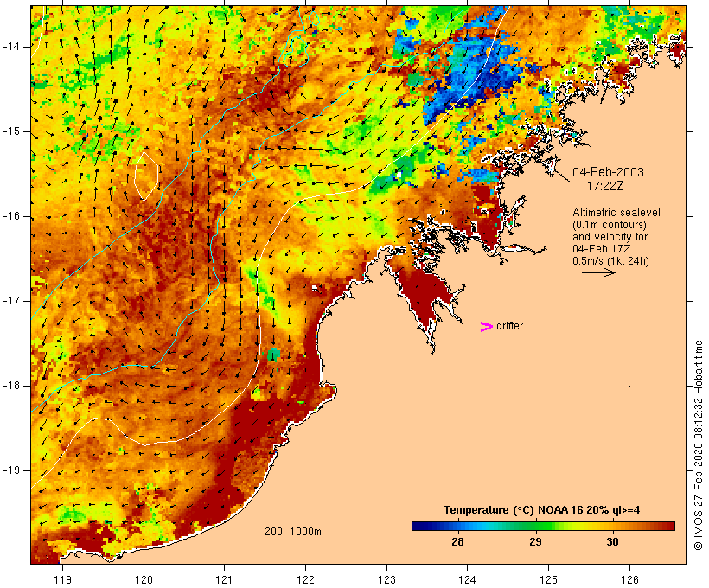Click latitude axis label '-16'
Image resolution: width=709 pixels, height=588 pixels.
[10, 216]
